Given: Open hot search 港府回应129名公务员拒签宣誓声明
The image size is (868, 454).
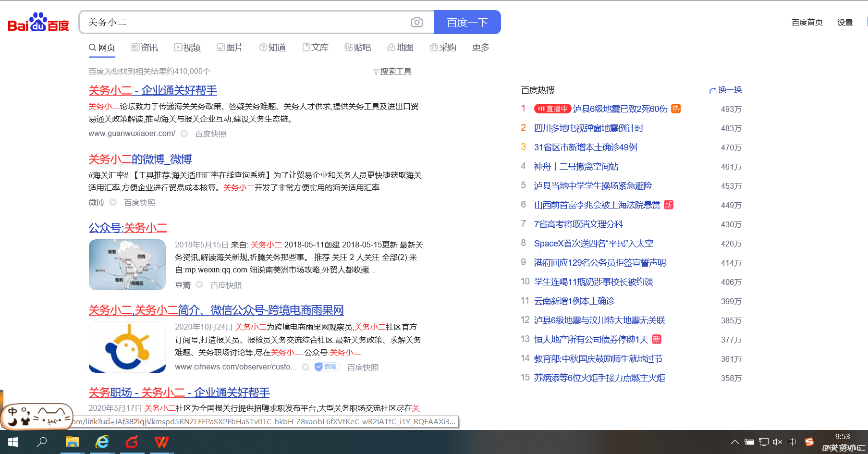Looking at the screenshot, I should (x=600, y=263).
